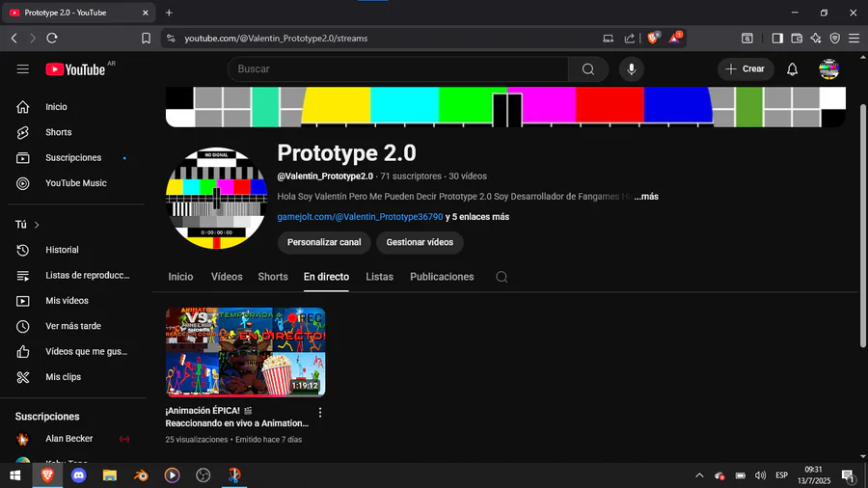This screenshot has width=868, height=488.
Task: Open the notifications bell
Action: (792, 69)
